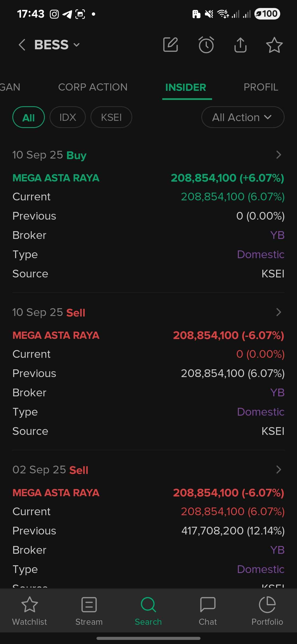Open the All Action dropdown
The width and height of the screenshot is (297, 644).
(243, 117)
